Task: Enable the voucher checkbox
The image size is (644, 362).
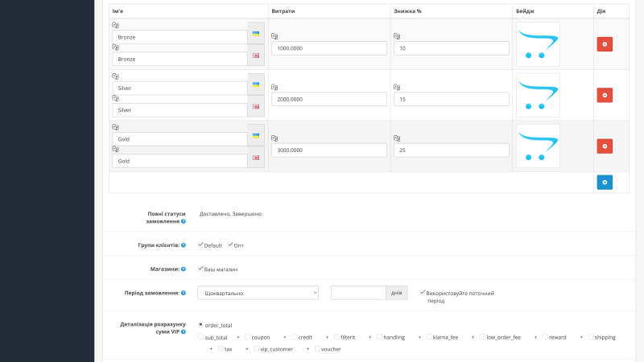Action: click(x=317, y=348)
